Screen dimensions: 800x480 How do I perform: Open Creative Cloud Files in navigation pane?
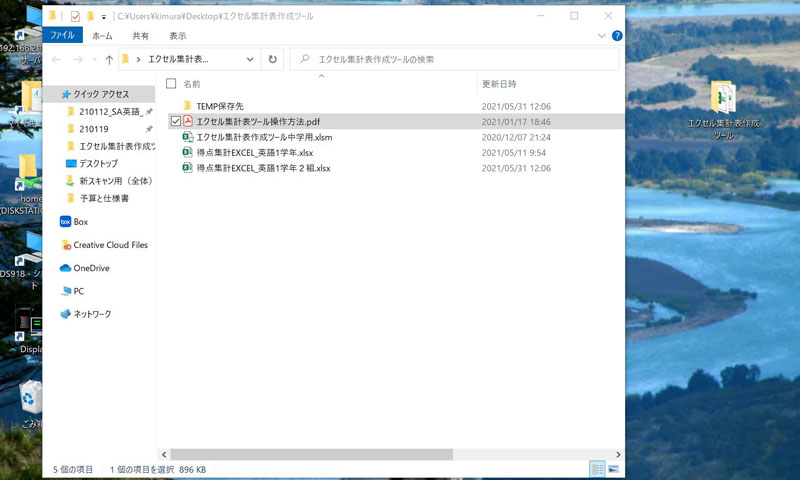[x=110, y=245]
